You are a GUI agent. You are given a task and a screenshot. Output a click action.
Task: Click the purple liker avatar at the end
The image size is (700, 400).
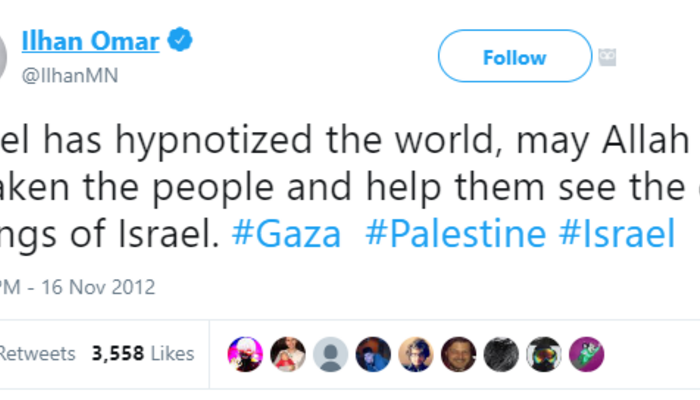point(586,353)
